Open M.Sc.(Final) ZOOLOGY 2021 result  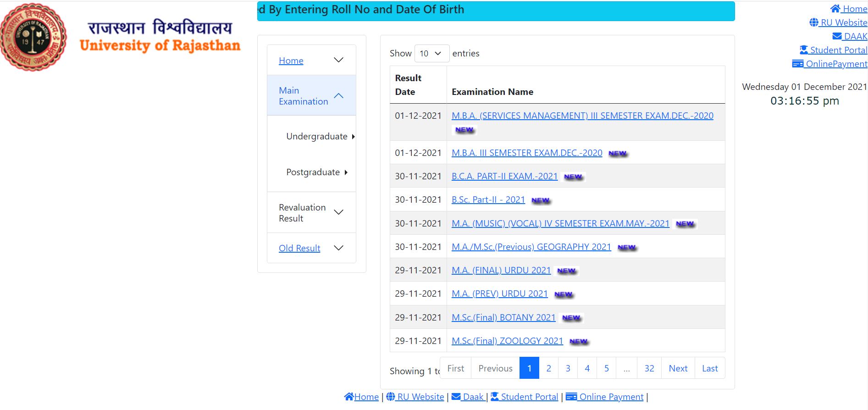tap(507, 341)
